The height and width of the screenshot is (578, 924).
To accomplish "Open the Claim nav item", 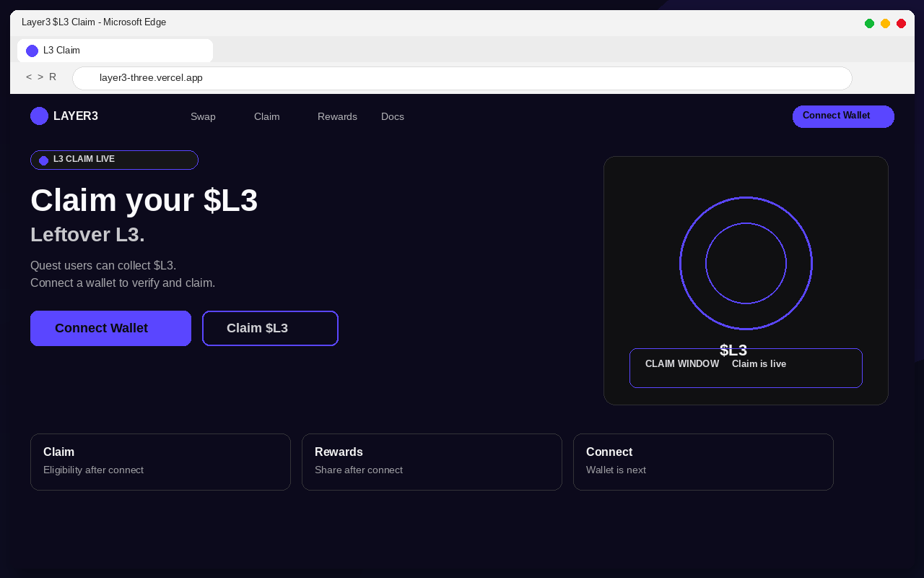I will click(x=266, y=116).
